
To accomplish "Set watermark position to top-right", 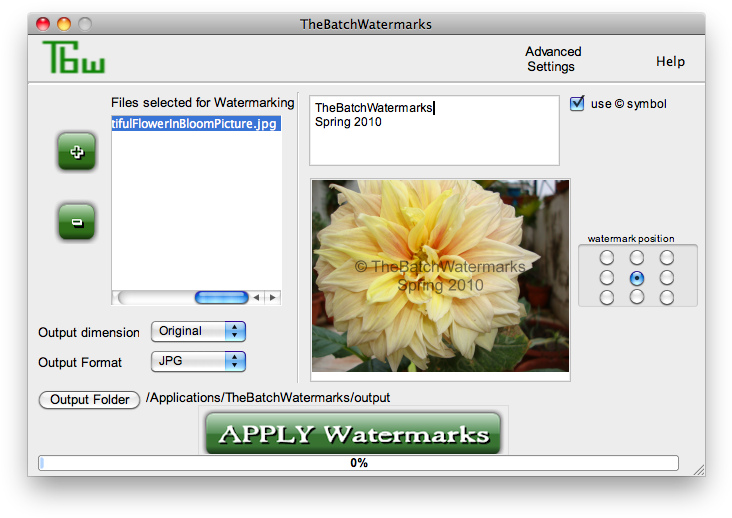I will 667,257.
